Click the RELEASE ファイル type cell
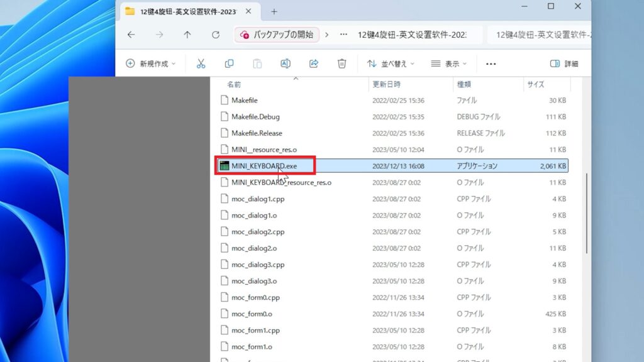 (x=481, y=133)
